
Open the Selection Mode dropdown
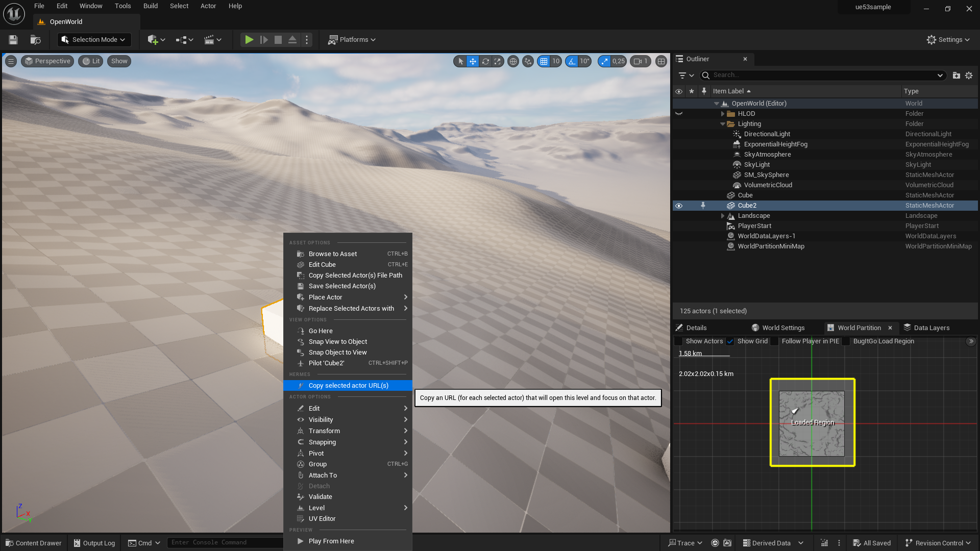pyautogui.click(x=94, y=40)
